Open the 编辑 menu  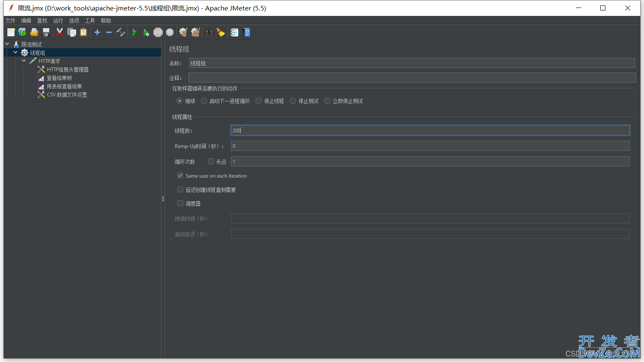coord(26,21)
